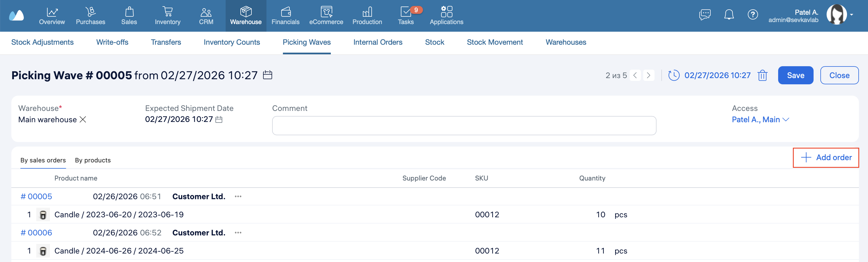This screenshot has height=262, width=868.
Task: Open the chat messages icon
Action: 704,14
